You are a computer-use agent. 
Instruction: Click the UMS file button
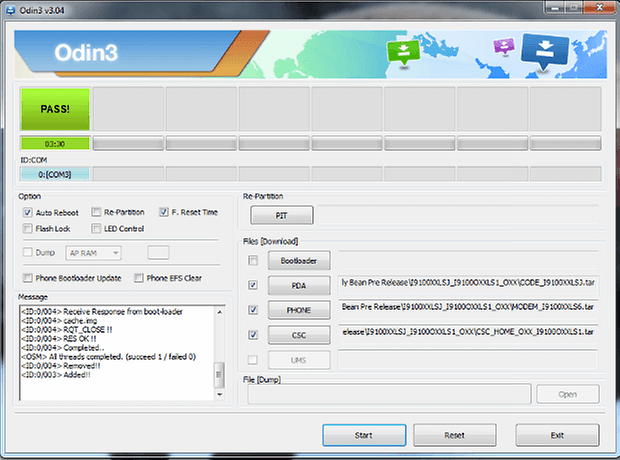click(299, 360)
